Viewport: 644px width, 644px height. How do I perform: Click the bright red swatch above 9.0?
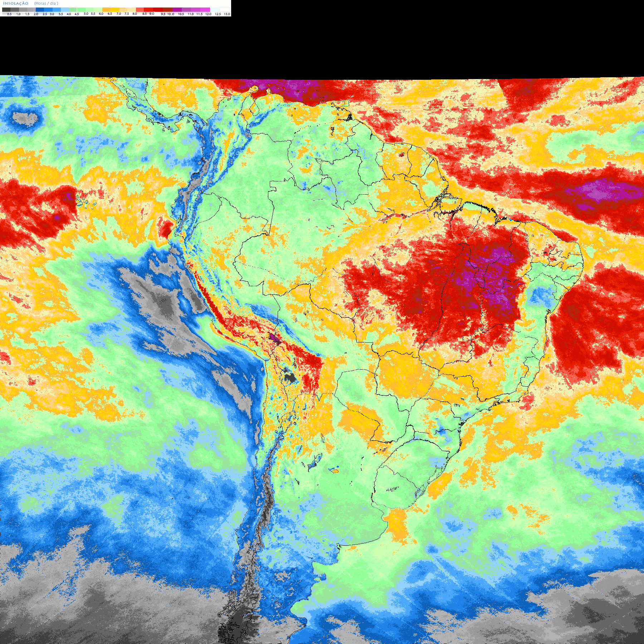[x=148, y=10]
